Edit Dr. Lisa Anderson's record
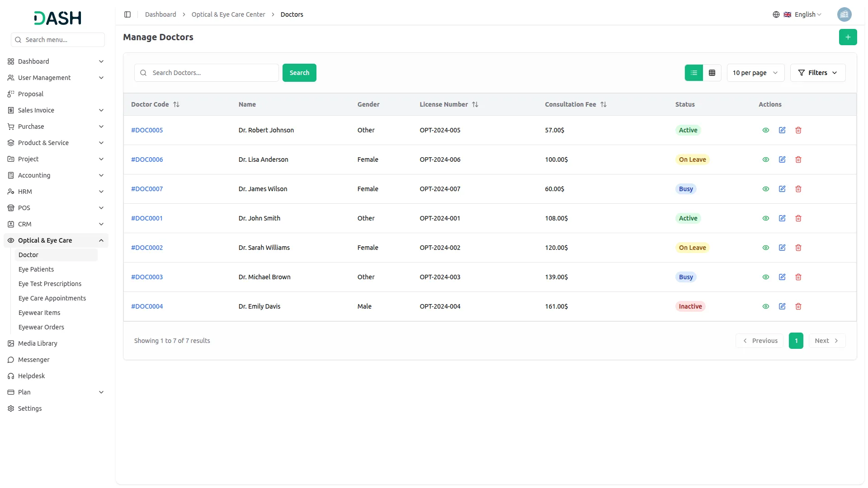The image size is (868, 488). 782,160
